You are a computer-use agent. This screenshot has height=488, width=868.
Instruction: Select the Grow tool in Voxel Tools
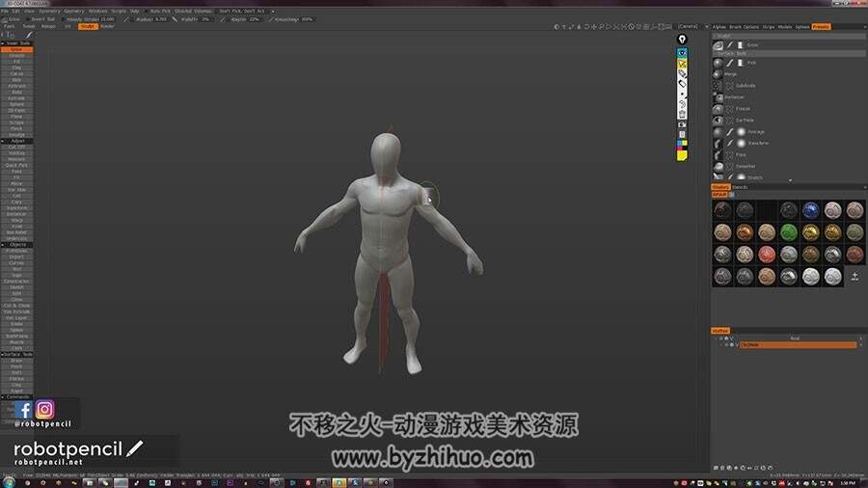16,49
